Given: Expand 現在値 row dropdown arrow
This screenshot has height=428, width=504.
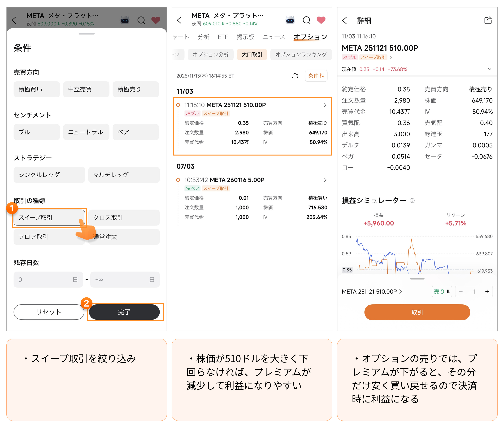Looking at the screenshot, I should (x=489, y=69).
